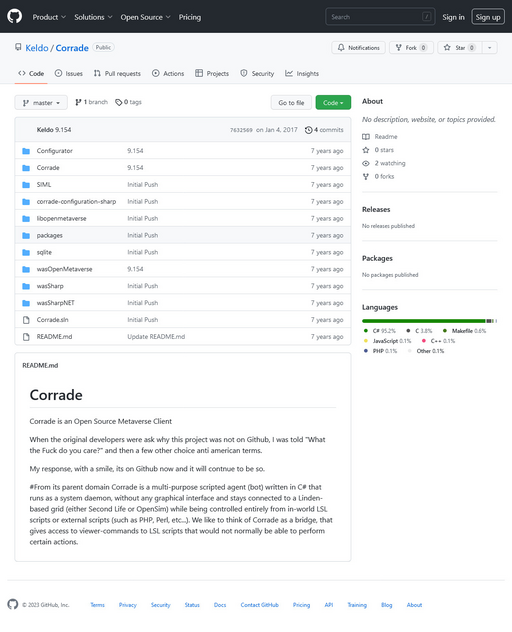Open the Status link in footer
Viewport: 512px width, 632px height.
pos(192,605)
